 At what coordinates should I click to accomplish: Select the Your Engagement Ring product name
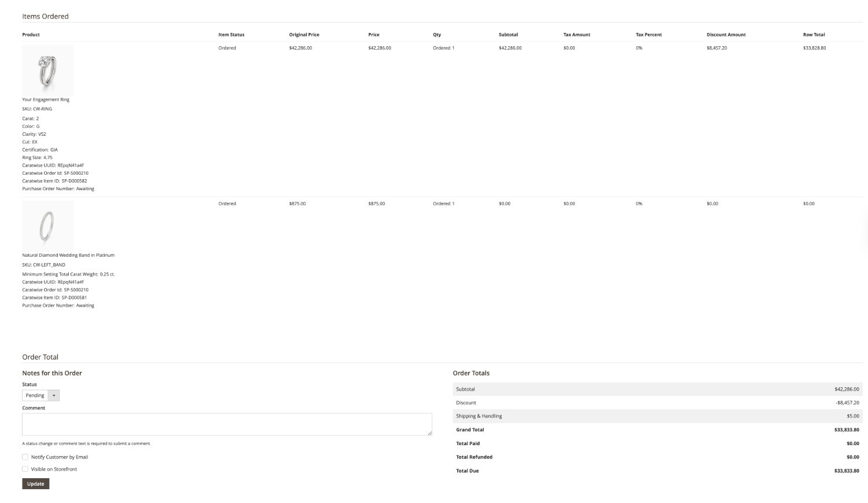point(45,99)
